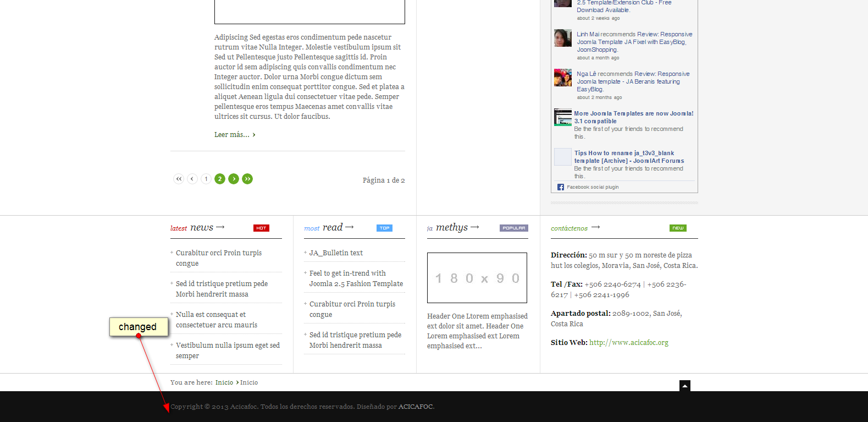Open 'Review: Responsive Joomla Template JA Fixel' link
The height and width of the screenshot is (422, 868).
pyautogui.click(x=634, y=42)
